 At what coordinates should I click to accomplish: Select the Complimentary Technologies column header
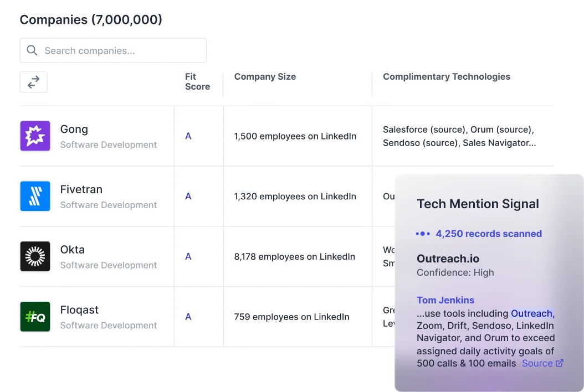pos(447,77)
